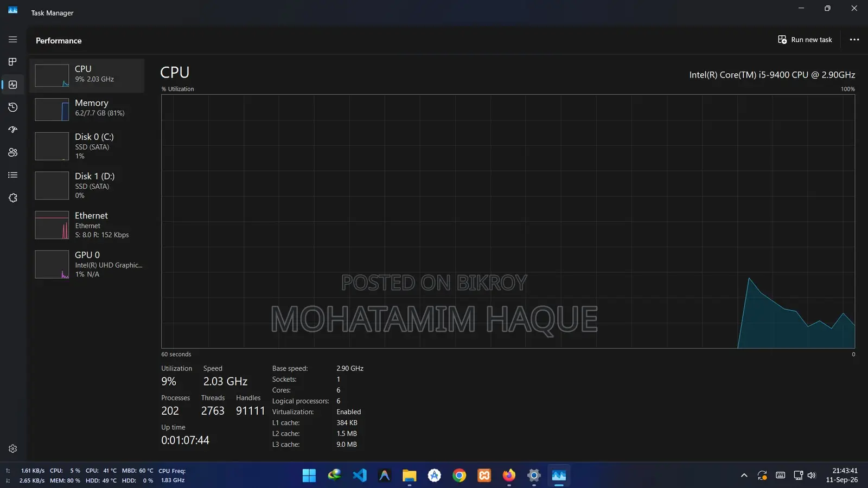Open the Startup apps page icon
868x488 pixels.
tap(12, 130)
